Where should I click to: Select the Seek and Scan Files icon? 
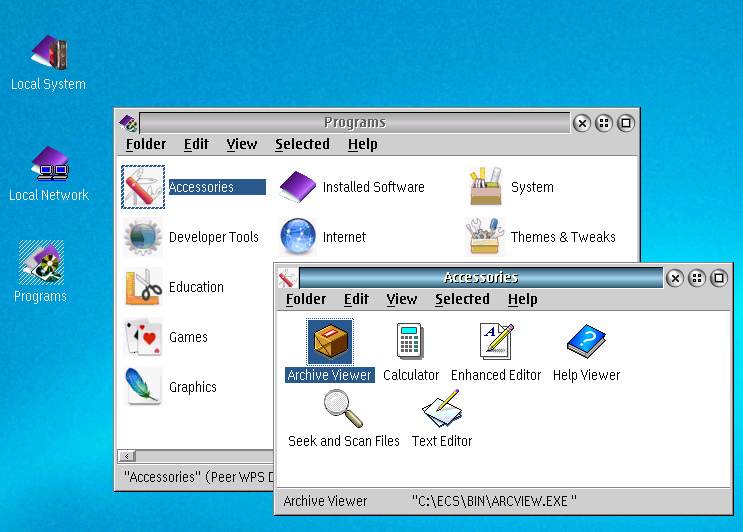(x=343, y=408)
